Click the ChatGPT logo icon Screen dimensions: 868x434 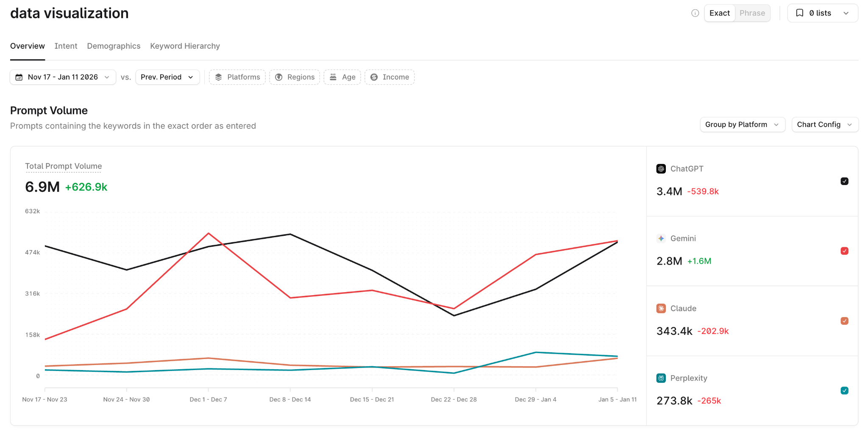pyautogui.click(x=661, y=169)
